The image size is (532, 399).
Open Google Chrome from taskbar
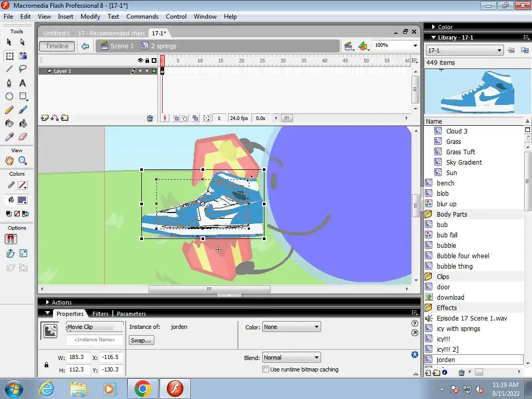coord(142,389)
